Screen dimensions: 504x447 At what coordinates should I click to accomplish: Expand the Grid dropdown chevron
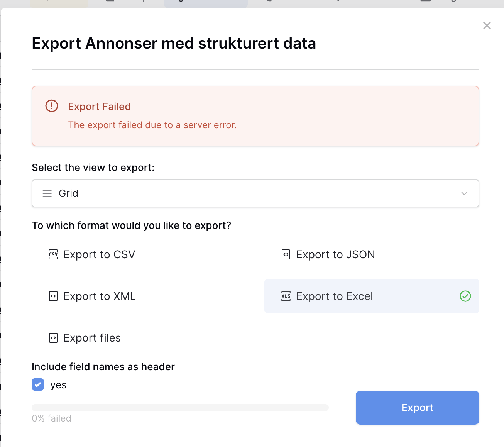tap(464, 193)
